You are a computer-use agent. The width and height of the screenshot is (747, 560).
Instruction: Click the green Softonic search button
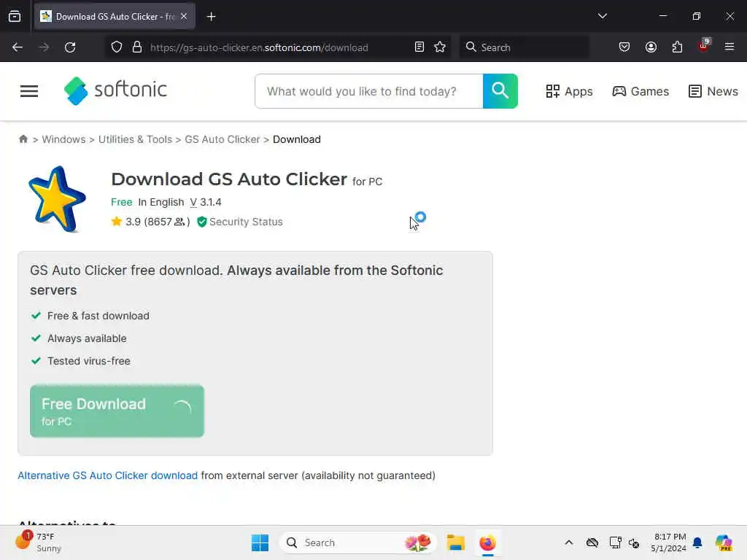click(x=500, y=91)
